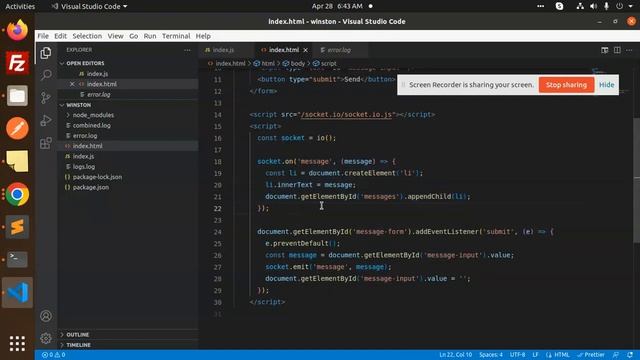Open the Search view in activity bar
Screen dimensions: 640x360
point(46,75)
